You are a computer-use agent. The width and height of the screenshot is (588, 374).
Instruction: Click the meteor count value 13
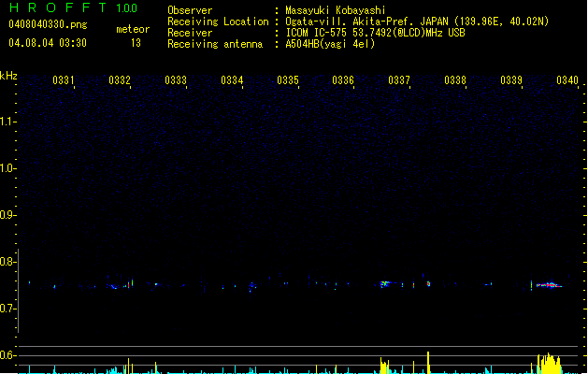pos(136,43)
